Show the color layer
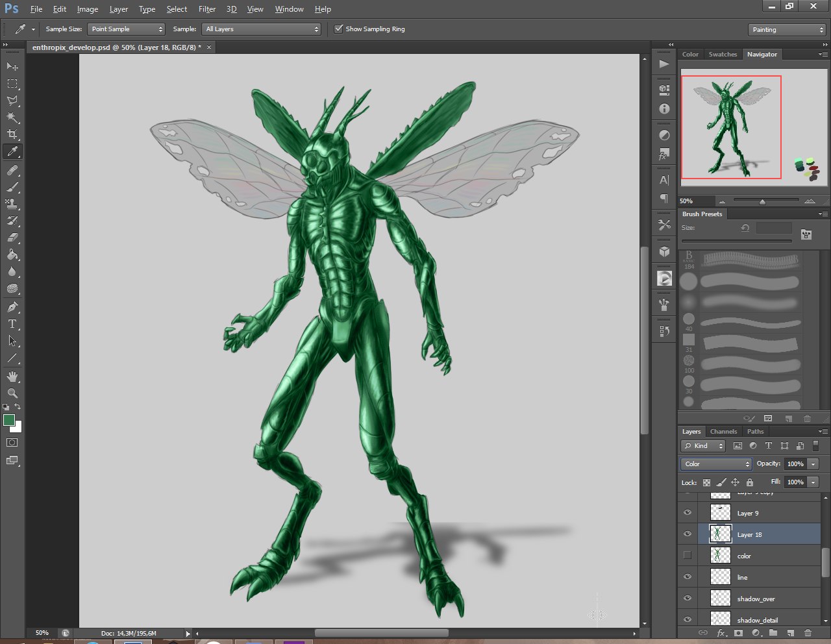This screenshot has width=831, height=644. pyautogui.click(x=688, y=556)
